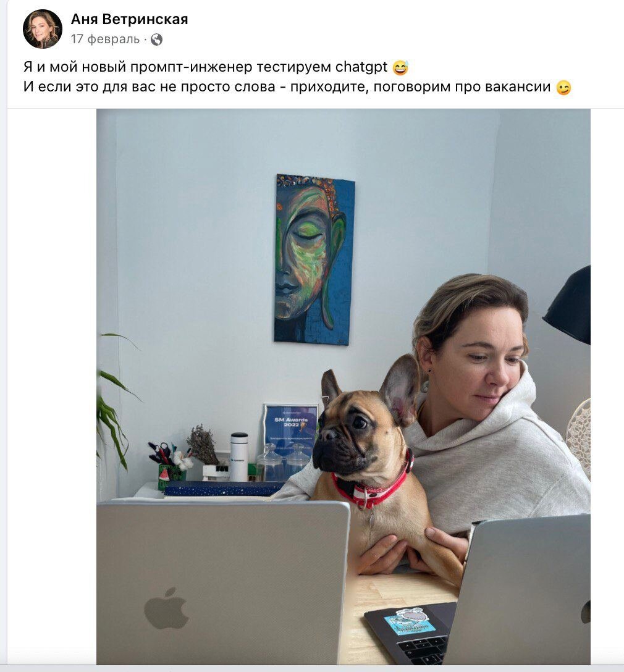
Task: Click the line mentioning вакансии
Action: click(287, 87)
